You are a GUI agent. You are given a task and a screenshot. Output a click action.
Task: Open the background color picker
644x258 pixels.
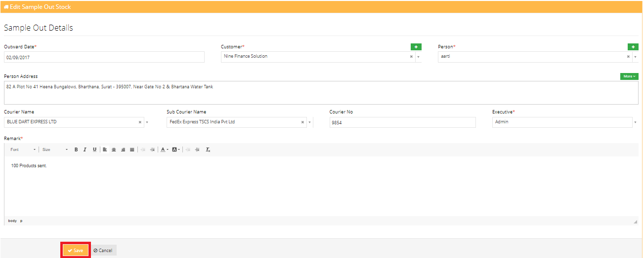click(176, 149)
